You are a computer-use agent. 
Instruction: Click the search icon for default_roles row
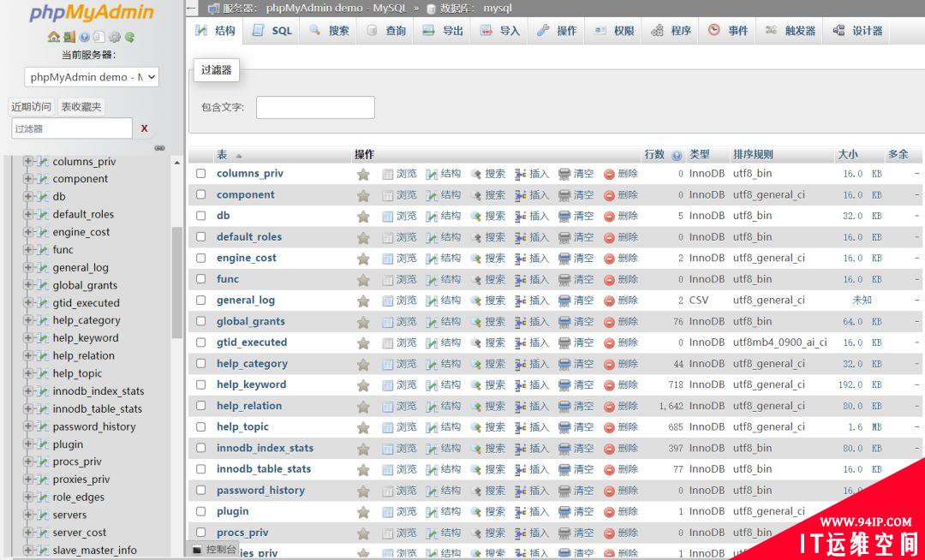click(x=476, y=237)
